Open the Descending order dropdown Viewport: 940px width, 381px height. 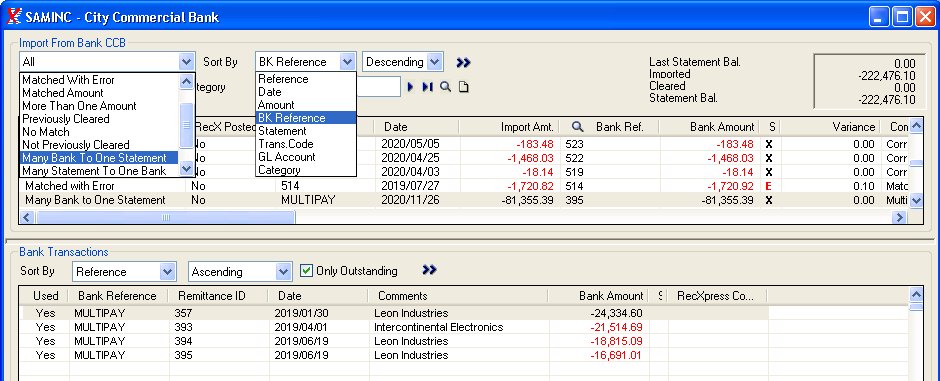pos(435,62)
